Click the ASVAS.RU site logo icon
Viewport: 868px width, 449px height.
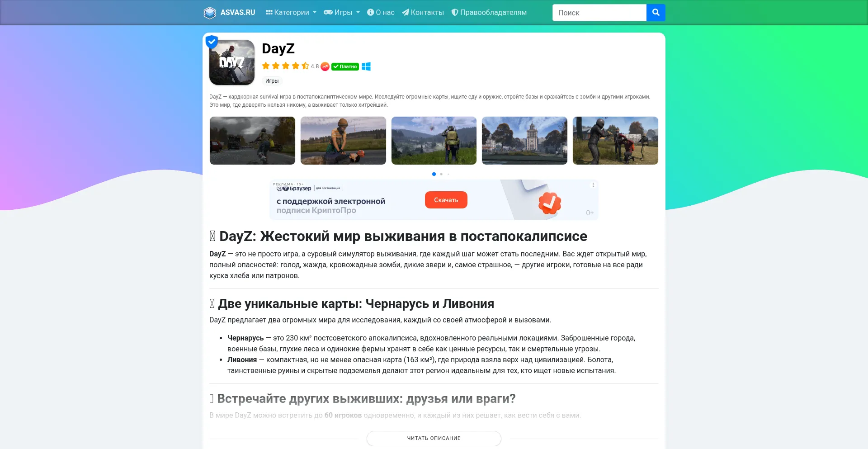click(x=209, y=13)
